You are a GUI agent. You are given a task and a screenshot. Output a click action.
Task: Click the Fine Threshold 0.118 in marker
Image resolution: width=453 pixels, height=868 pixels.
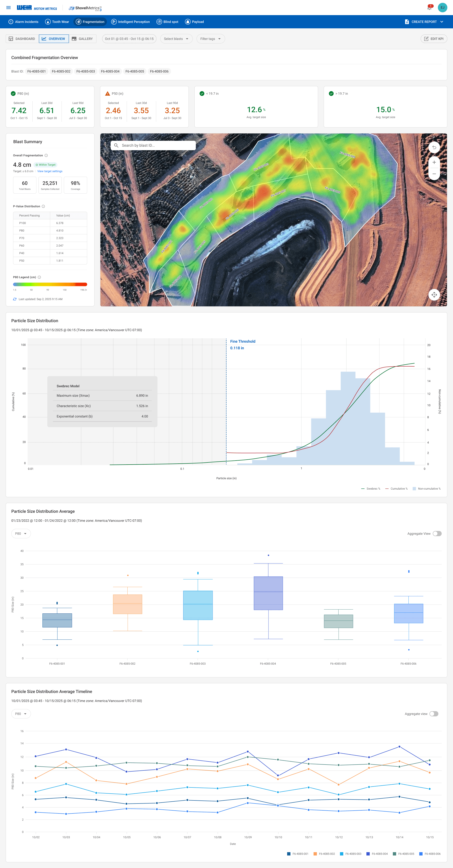pyautogui.click(x=243, y=345)
